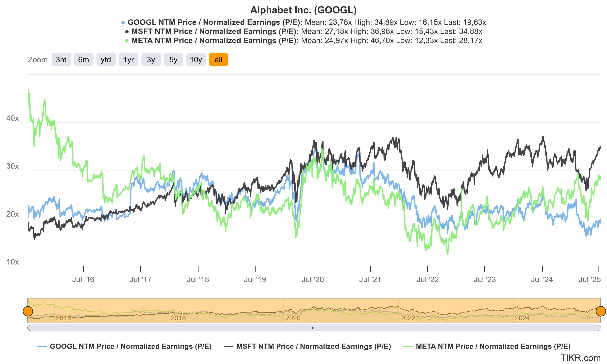Image resolution: width=607 pixels, height=364 pixels.
Task: Click 2024 marker in navigator
Action: tap(522, 318)
